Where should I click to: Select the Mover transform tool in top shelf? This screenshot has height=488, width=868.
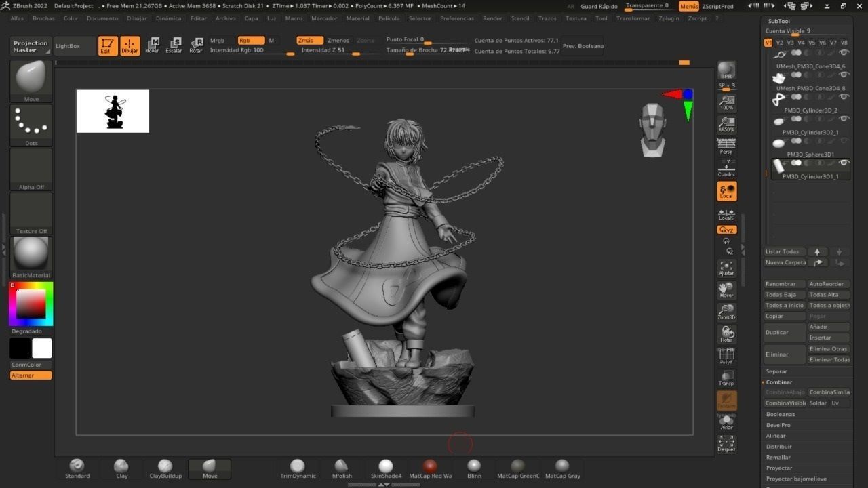(x=152, y=45)
